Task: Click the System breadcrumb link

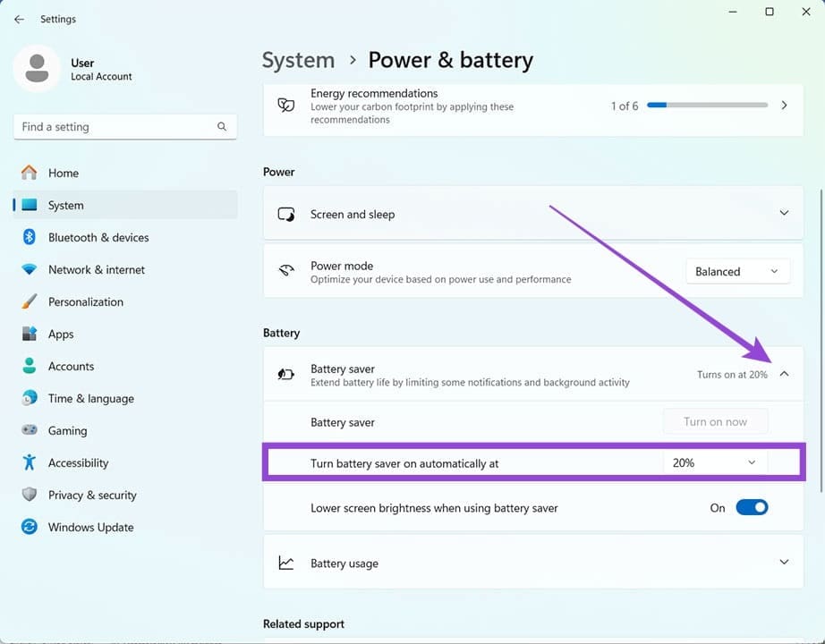Action: click(298, 60)
